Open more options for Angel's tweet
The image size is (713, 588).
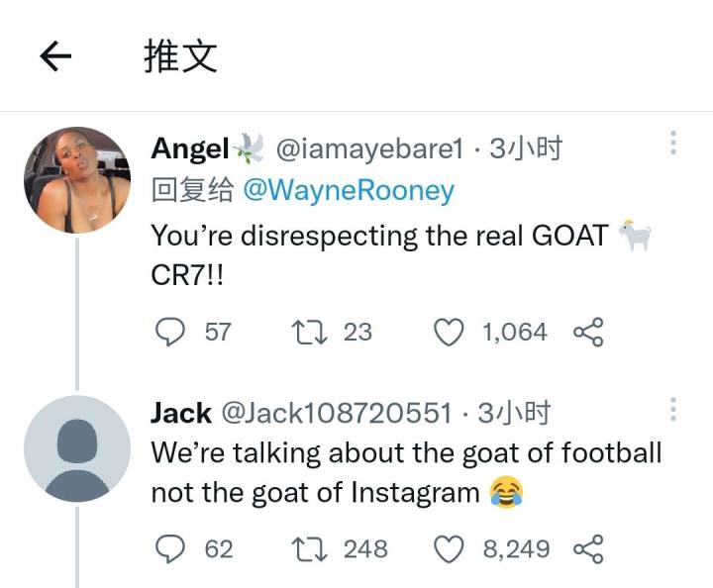pos(673,144)
